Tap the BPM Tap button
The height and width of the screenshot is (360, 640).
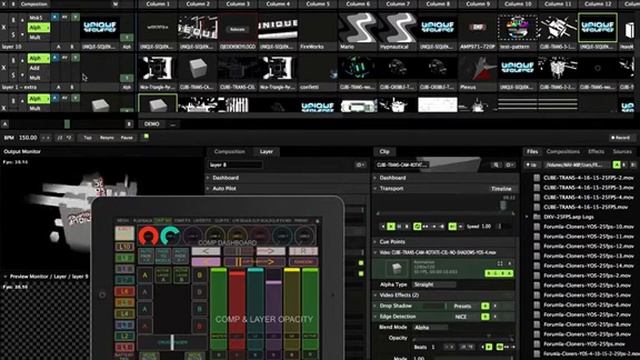pyautogui.click(x=87, y=138)
